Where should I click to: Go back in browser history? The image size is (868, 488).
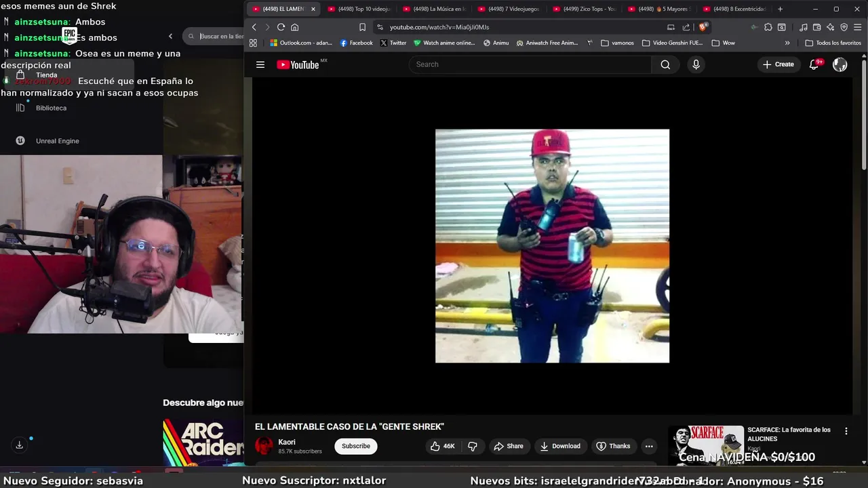(254, 27)
